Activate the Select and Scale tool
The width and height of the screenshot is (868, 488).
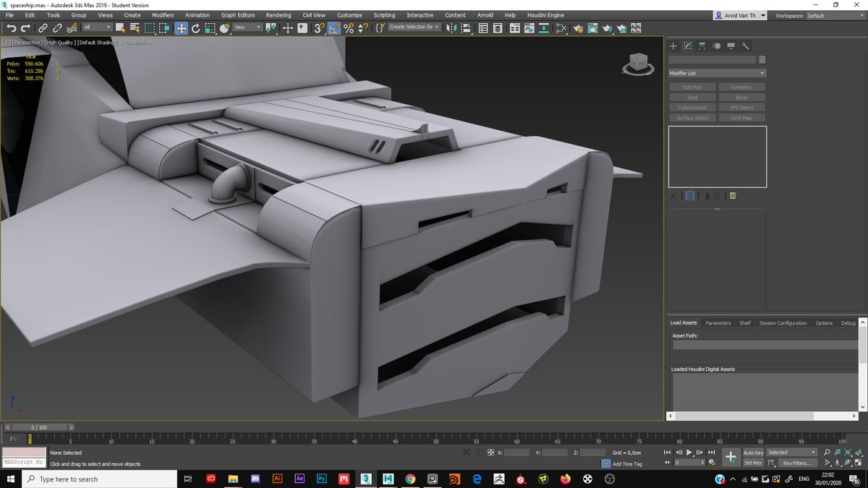[x=210, y=28]
